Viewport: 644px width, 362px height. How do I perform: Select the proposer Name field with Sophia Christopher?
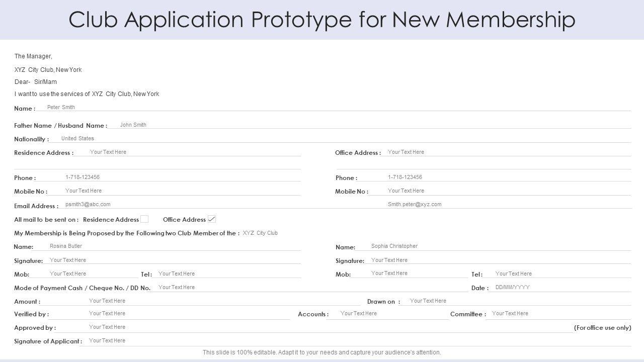(494, 246)
